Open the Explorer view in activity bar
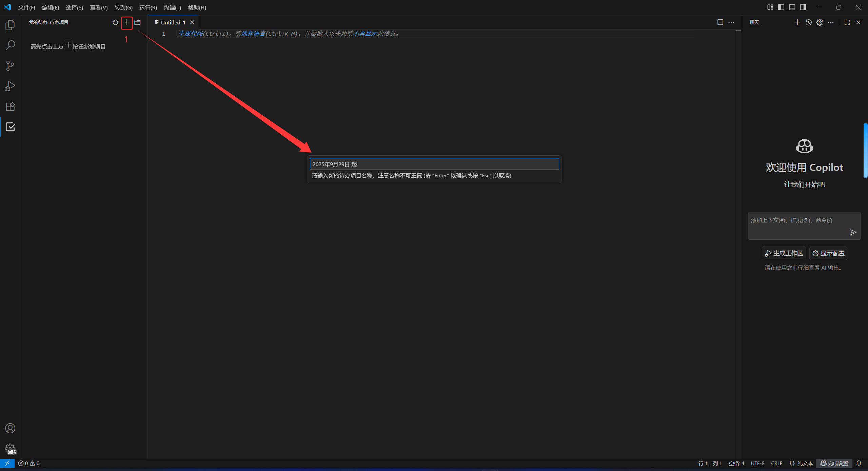The image size is (868, 471). (x=10, y=25)
